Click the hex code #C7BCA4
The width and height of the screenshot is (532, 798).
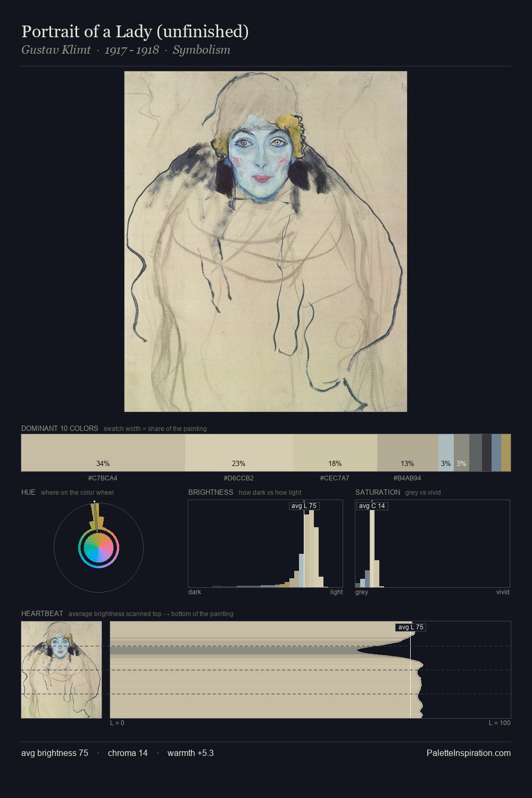[x=103, y=478]
